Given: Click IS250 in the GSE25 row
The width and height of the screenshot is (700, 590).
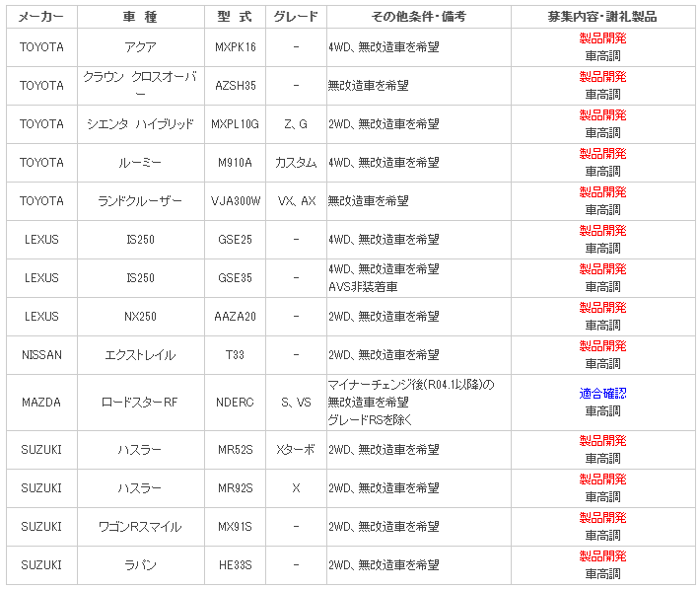Looking at the screenshot, I should [141, 240].
